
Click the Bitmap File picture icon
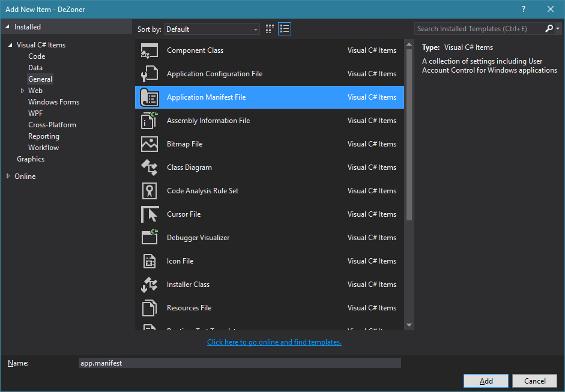pos(149,144)
